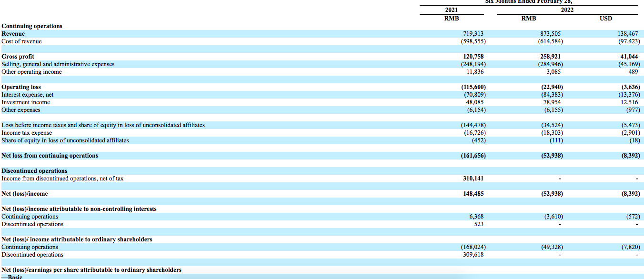
Task: Select the 2021 year column header
Action: point(451,10)
